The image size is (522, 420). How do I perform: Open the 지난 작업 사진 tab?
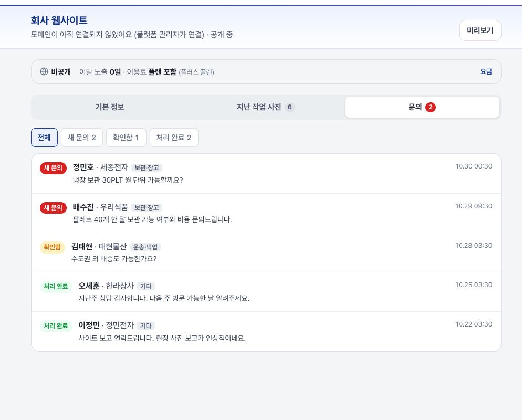coord(265,107)
